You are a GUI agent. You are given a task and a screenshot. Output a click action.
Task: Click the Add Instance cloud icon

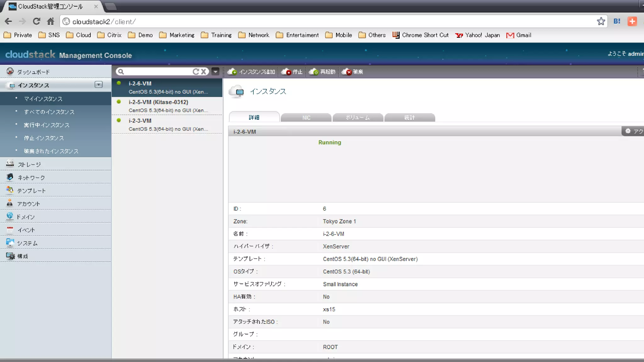(232, 72)
